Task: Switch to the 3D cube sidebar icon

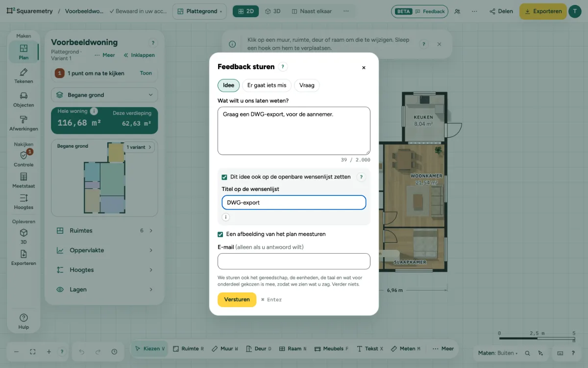Action: [24, 236]
